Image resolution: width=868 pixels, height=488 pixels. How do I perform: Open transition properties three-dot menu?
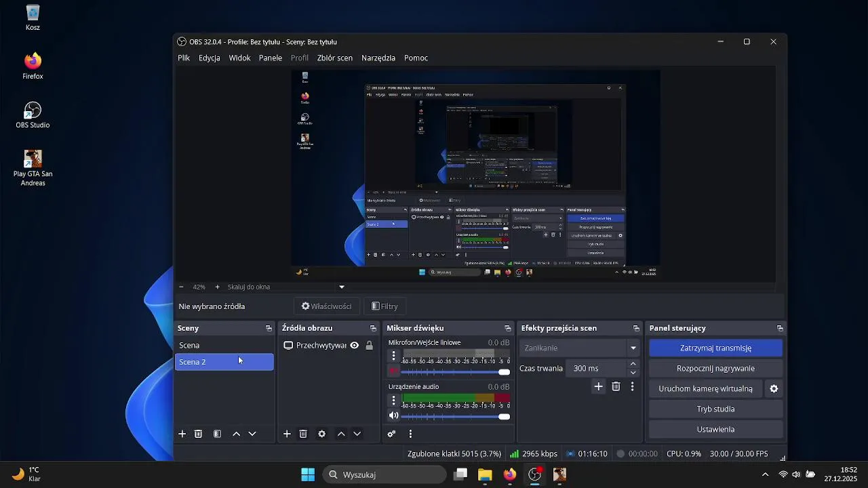point(632,386)
